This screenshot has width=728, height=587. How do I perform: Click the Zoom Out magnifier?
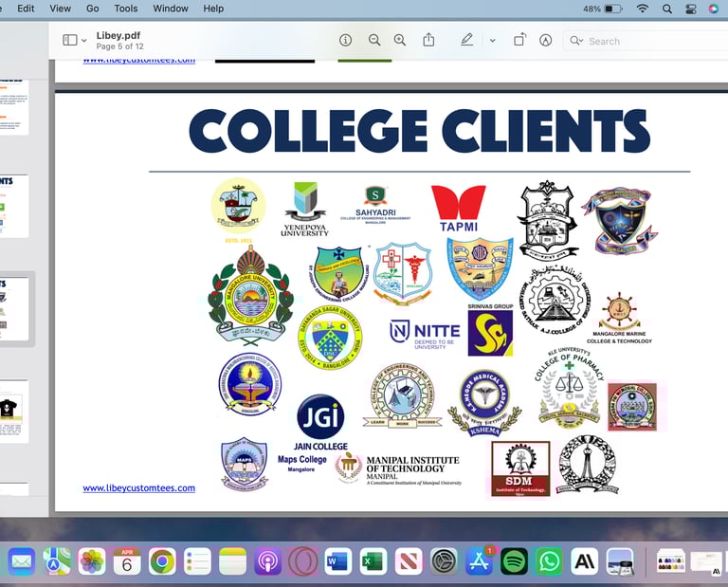[x=374, y=41]
